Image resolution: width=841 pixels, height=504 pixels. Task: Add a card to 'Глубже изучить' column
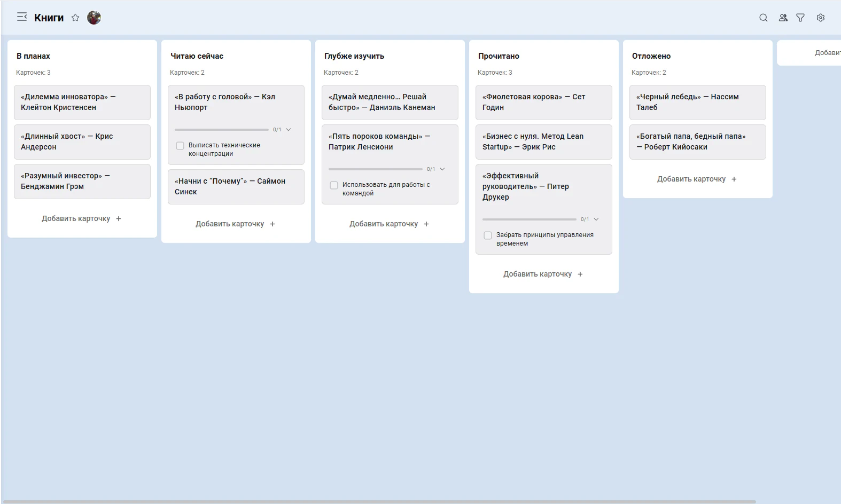(x=390, y=224)
